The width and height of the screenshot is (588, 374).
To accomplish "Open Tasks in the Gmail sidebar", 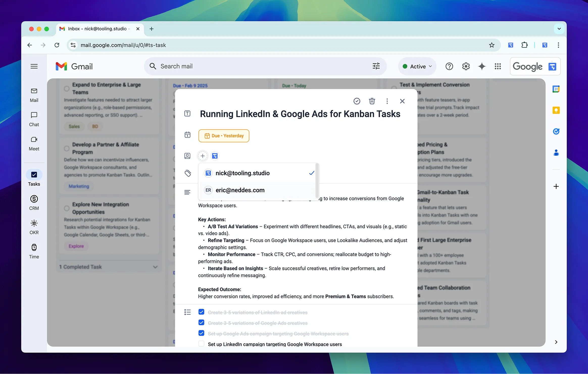I will (x=34, y=178).
